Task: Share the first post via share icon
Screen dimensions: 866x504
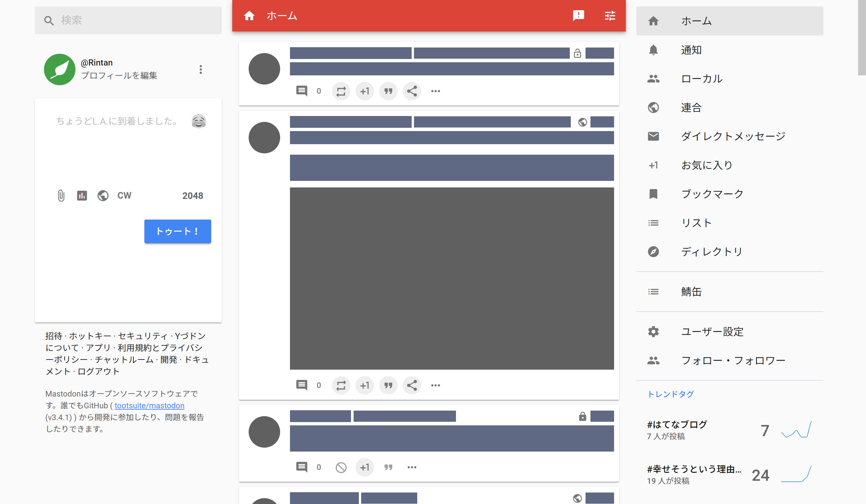Action: [x=412, y=91]
